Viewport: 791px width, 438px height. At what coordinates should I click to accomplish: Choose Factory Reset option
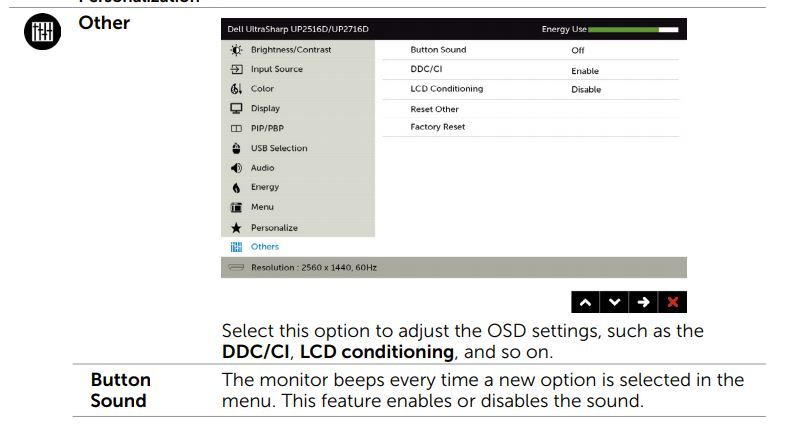tap(437, 127)
